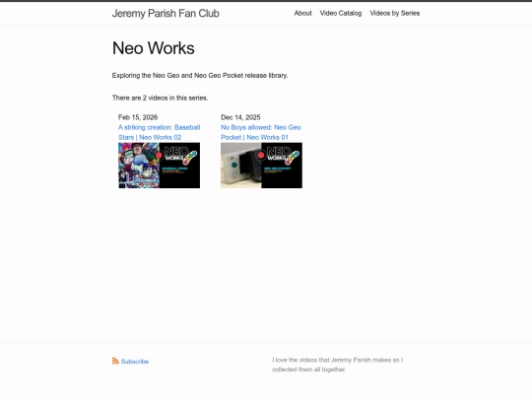This screenshot has width=532, height=399.
Task: Click the Baseball Stars video thumbnail
Action: point(160,166)
